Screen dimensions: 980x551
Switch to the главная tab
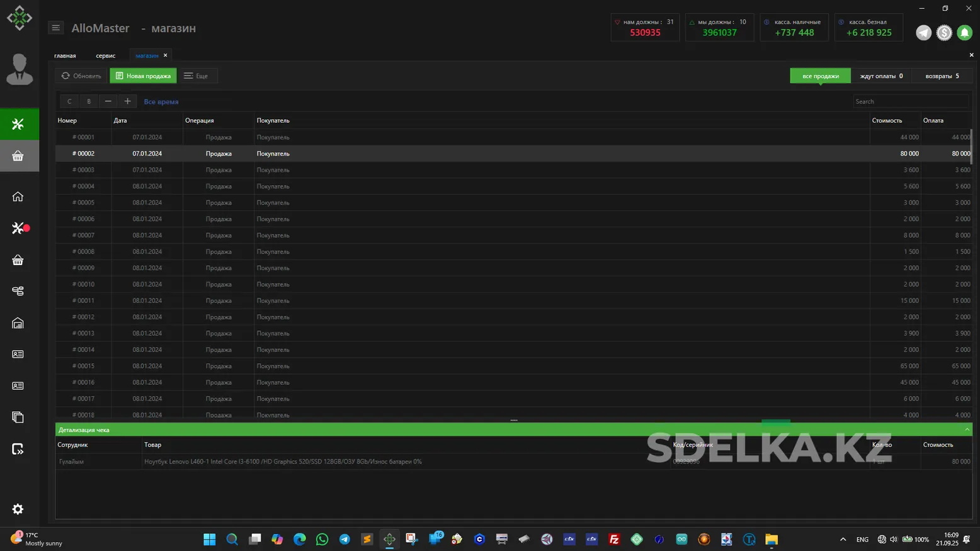(x=65, y=55)
